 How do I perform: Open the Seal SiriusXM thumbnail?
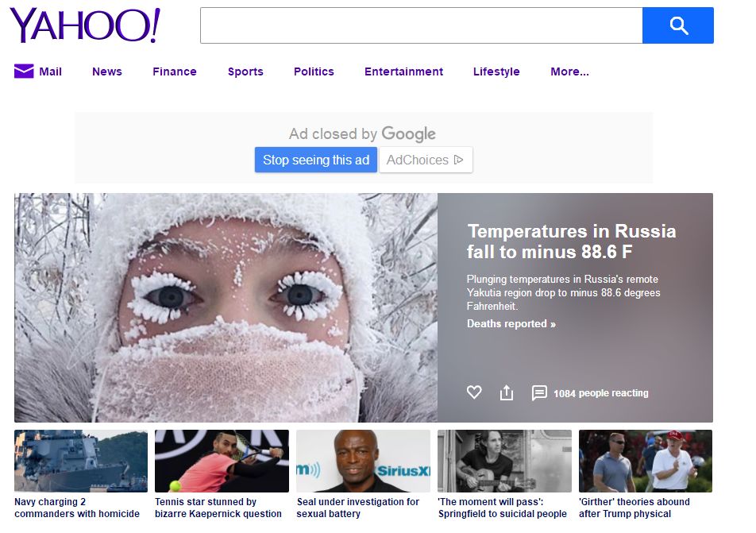click(363, 461)
